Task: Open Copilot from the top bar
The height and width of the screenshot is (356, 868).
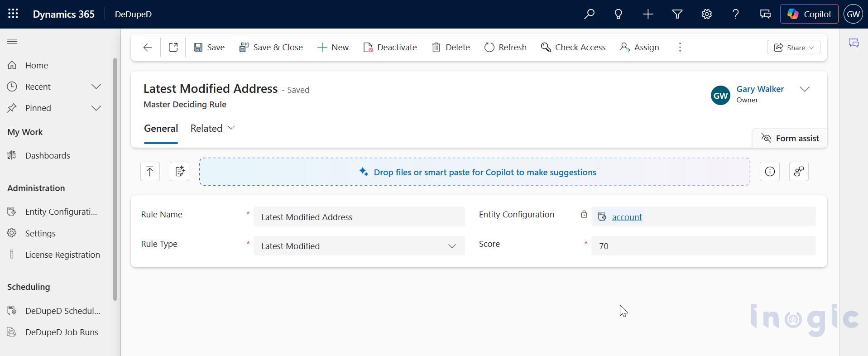Action: coord(809,14)
